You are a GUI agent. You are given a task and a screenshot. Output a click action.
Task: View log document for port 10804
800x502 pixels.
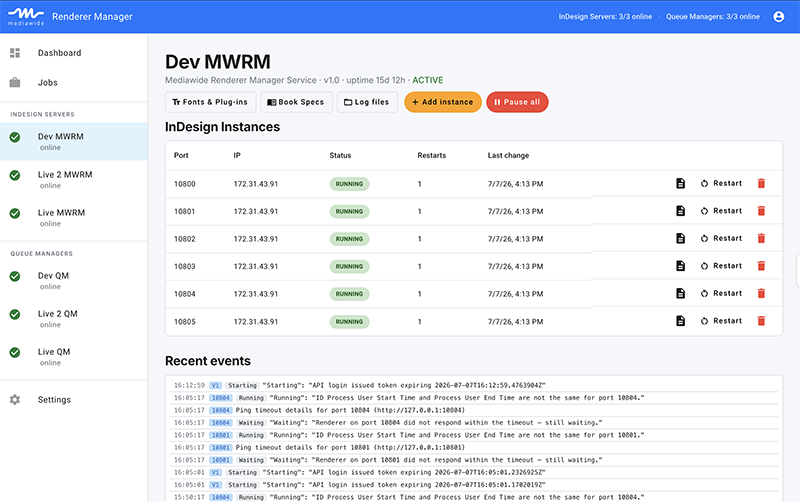[681, 293]
